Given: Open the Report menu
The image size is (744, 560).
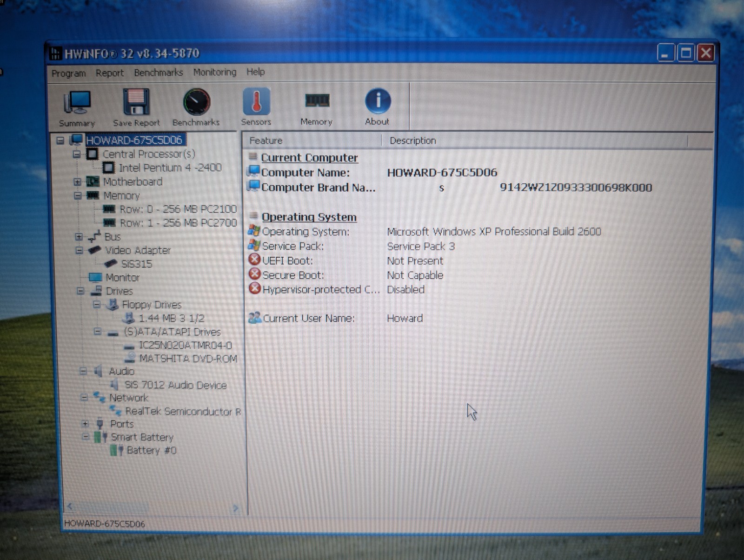Looking at the screenshot, I should 110,73.
